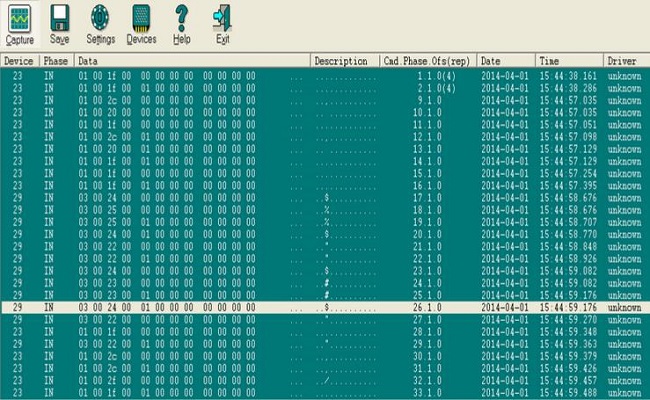
Task: Select the row with time 15:44:38.286
Action: (x=325, y=88)
